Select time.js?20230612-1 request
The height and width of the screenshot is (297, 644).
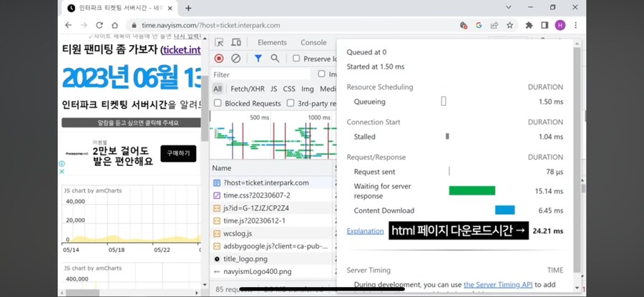point(271,221)
